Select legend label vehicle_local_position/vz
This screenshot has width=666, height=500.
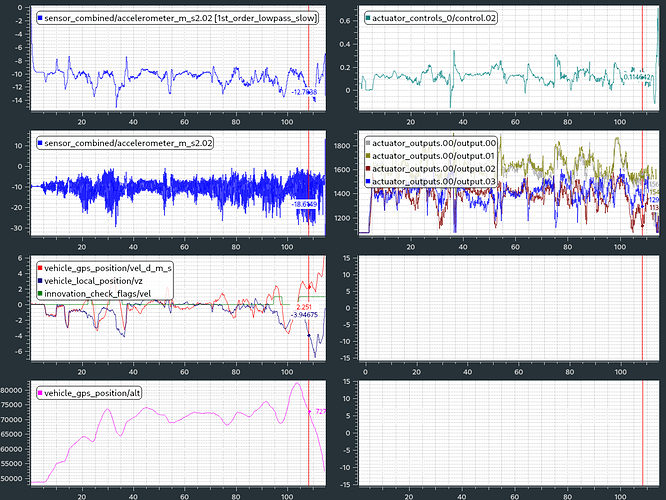click(93, 281)
